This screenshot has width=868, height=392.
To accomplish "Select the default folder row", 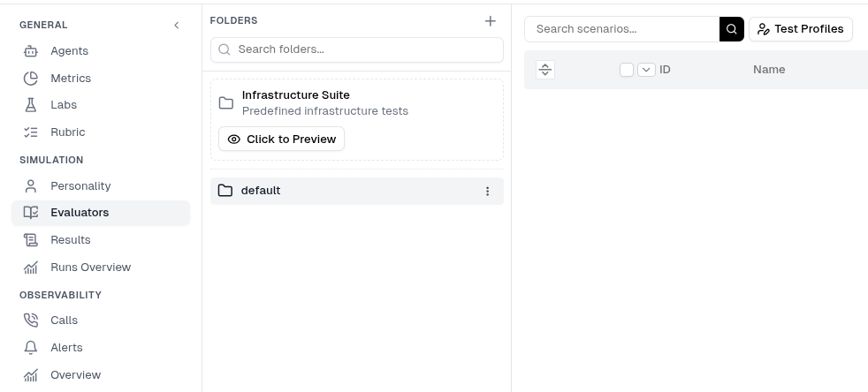I will coord(357,191).
